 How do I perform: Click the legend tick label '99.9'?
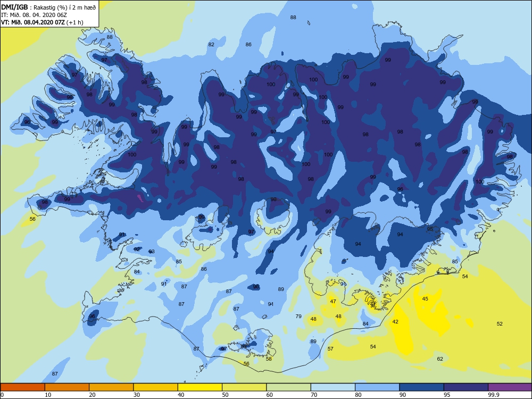[493, 395]
